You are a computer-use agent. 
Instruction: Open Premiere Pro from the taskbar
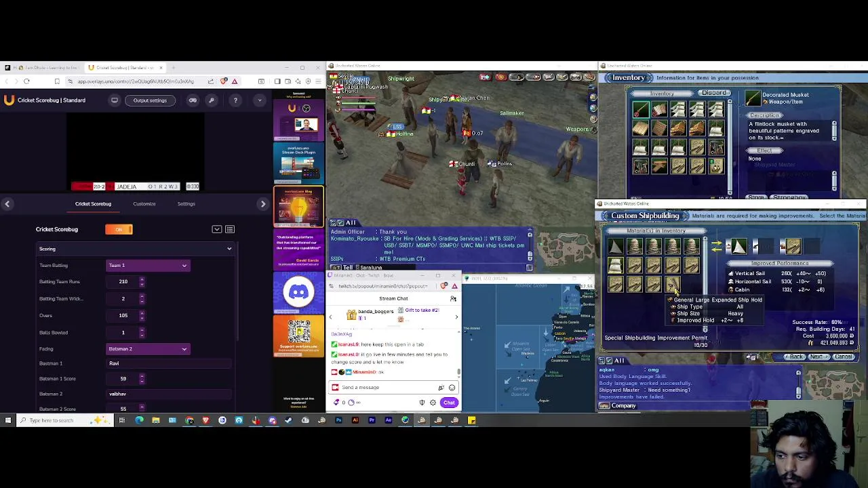[372, 420]
